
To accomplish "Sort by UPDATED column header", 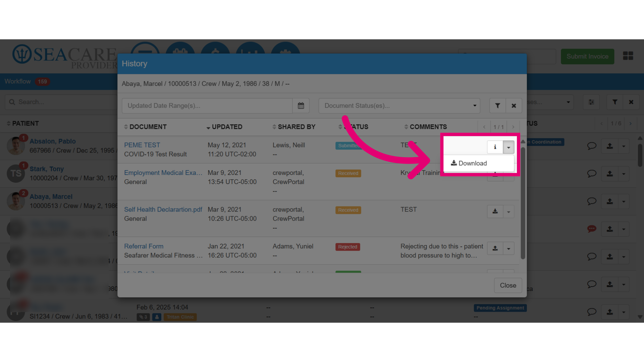I will [224, 127].
